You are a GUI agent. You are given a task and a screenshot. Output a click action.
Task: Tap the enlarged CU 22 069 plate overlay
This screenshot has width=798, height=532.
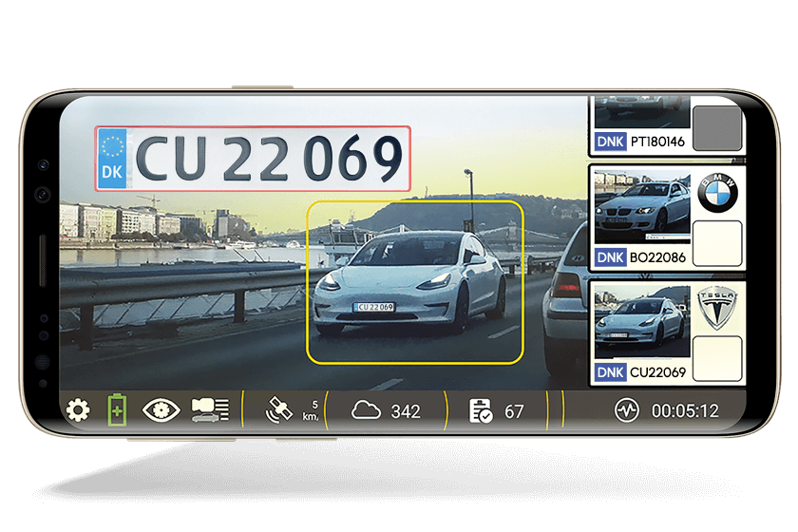coord(253,159)
